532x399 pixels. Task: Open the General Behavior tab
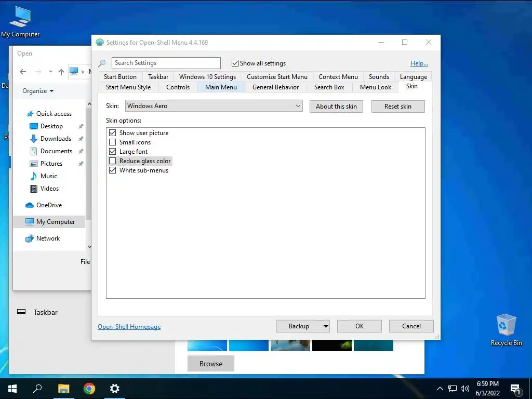click(275, 87)
